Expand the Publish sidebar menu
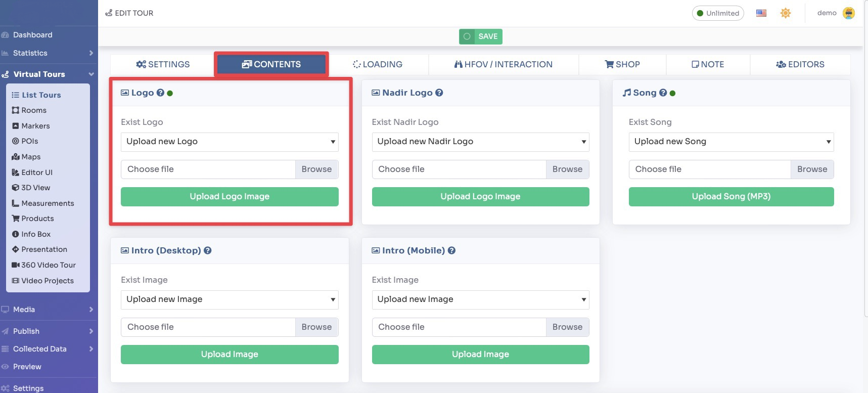Screen dimensions: 868x393 (91, 331)
